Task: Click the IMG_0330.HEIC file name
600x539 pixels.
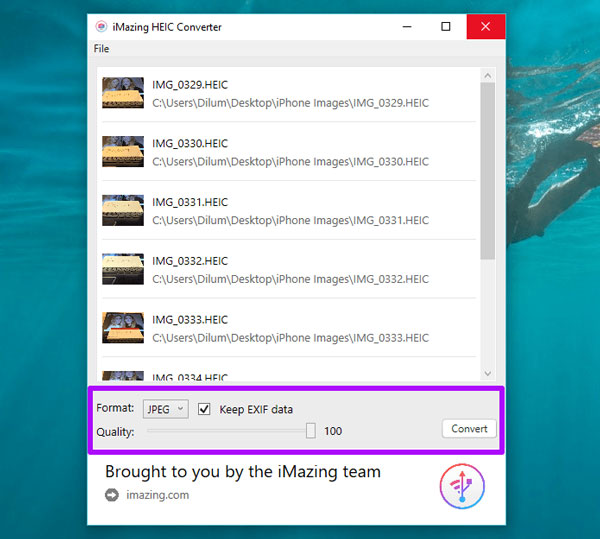Action: (x=190, y=143)
